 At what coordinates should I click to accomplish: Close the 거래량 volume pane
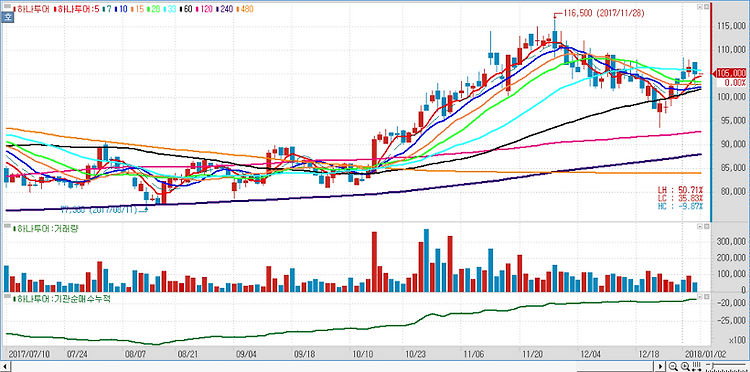click(706, 226)
